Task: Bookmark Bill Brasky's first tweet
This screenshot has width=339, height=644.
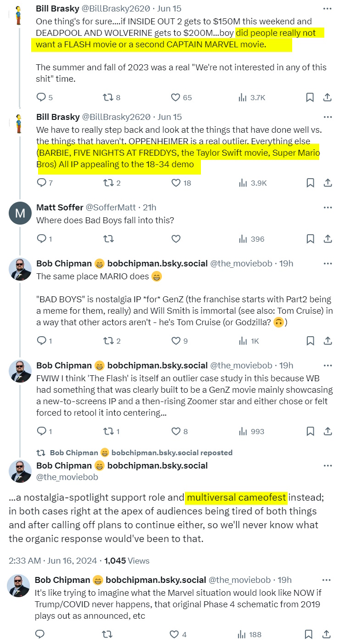Action: point(310,97)
